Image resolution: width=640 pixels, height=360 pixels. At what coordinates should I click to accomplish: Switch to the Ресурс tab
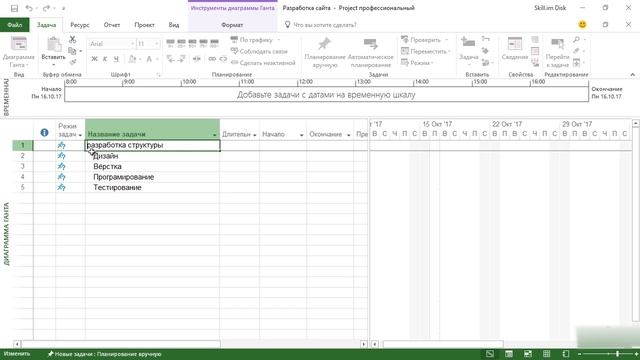80,25
